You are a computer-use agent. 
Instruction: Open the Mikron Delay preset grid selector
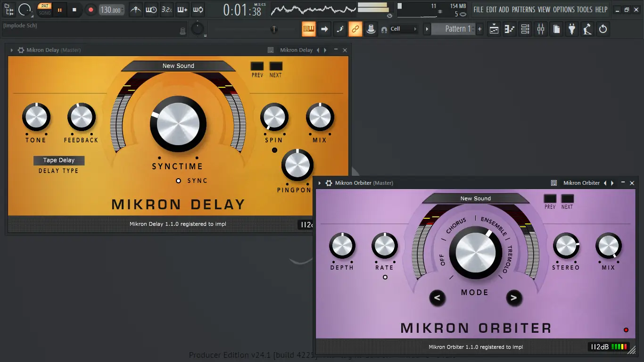click(271, 50)
